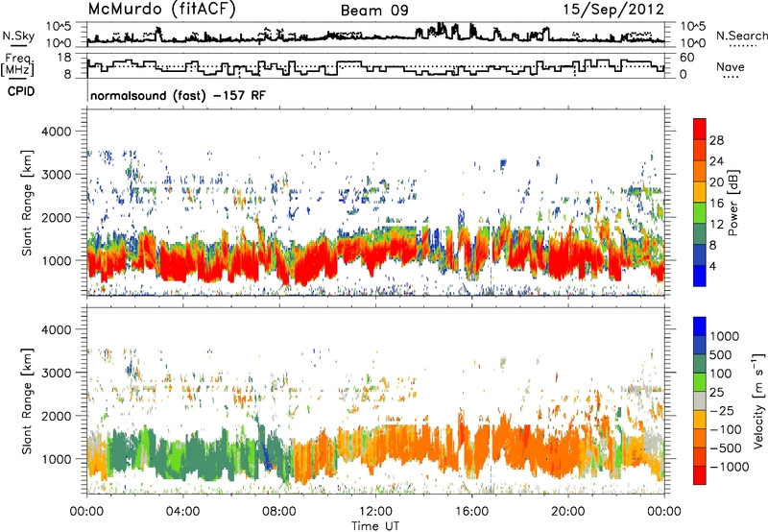This screenshot has height=532, width=768.
Task: Click Slant Range [km] label of power panel
Action: (x=27, y=203)
